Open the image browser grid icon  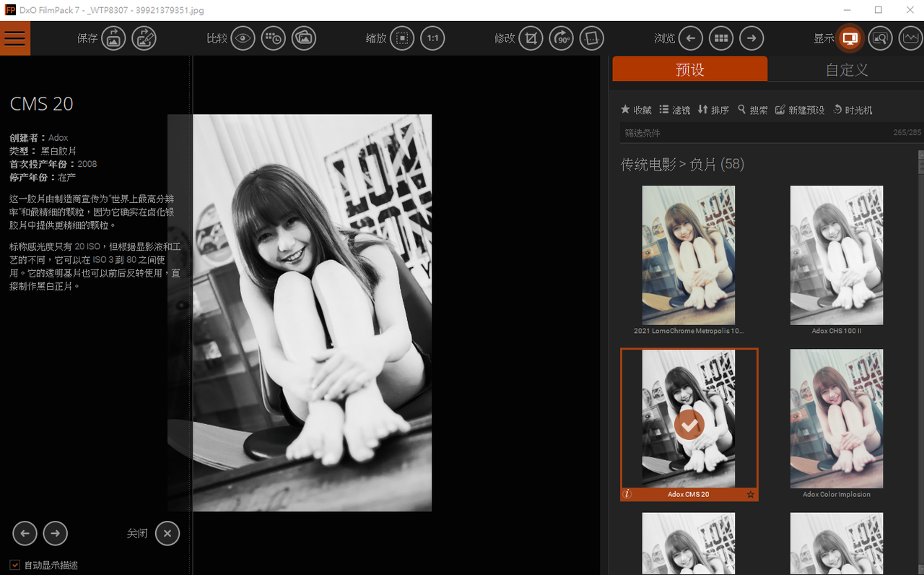coord(720,38)
